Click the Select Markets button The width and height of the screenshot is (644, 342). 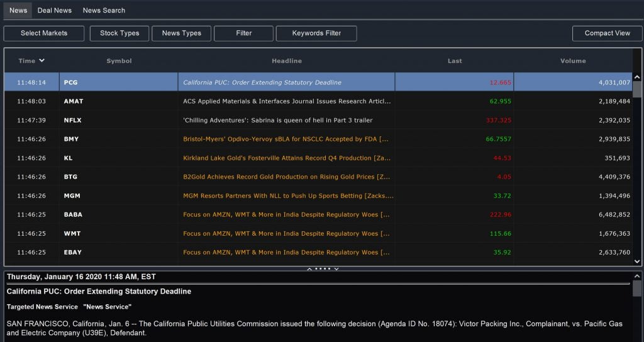tap(44, 33)
